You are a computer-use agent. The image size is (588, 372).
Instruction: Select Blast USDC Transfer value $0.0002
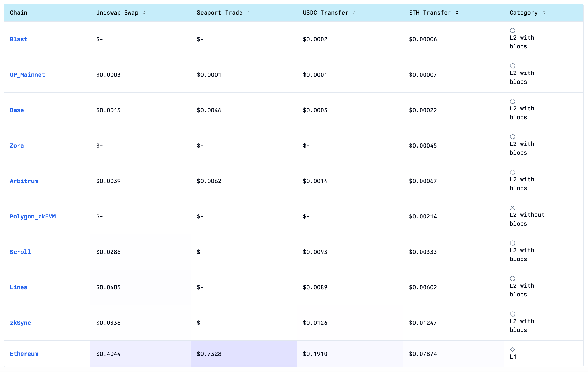pos(315,39)
